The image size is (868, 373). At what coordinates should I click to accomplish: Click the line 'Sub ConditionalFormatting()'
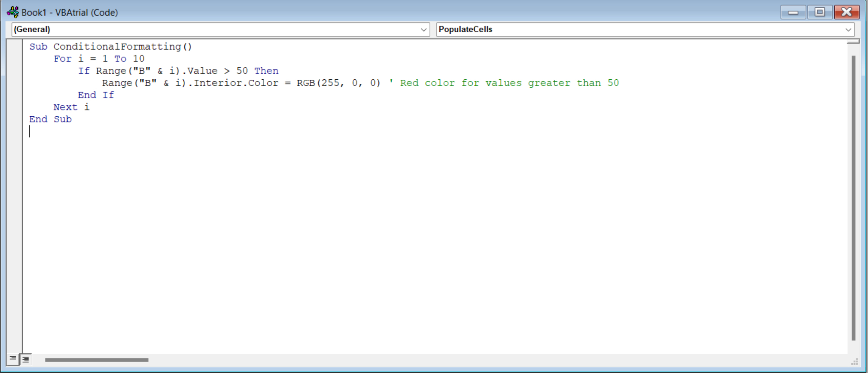[111, 47]
